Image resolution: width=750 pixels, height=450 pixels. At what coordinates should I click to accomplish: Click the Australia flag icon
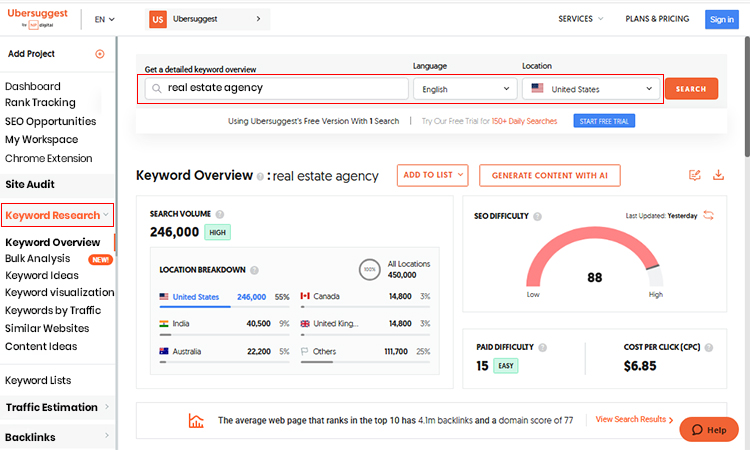click(x=164, y=351)
